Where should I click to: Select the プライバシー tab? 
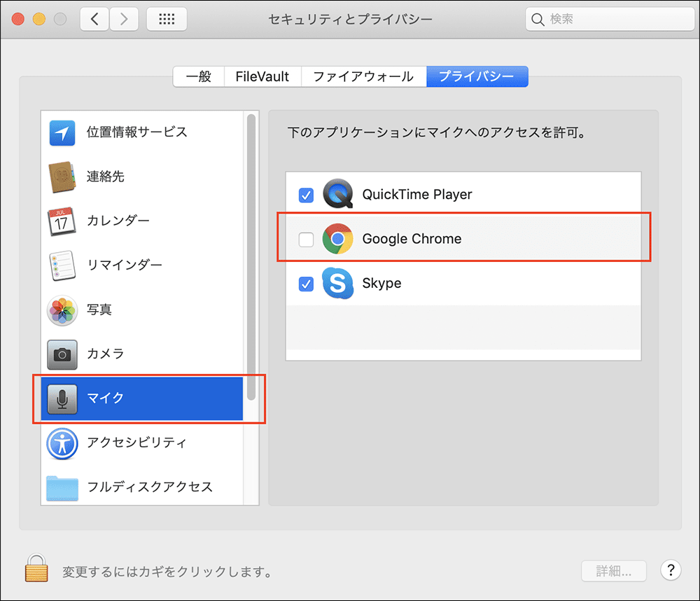point(477,76)
